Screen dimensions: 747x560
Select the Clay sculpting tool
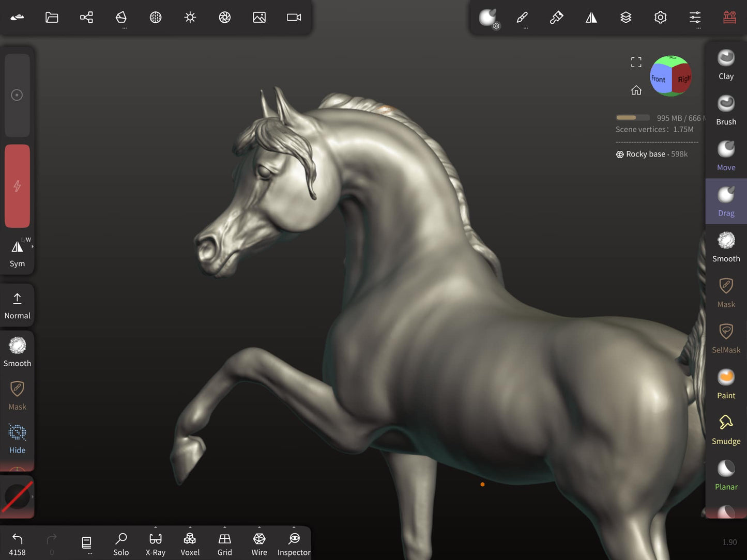click(726, 65)
